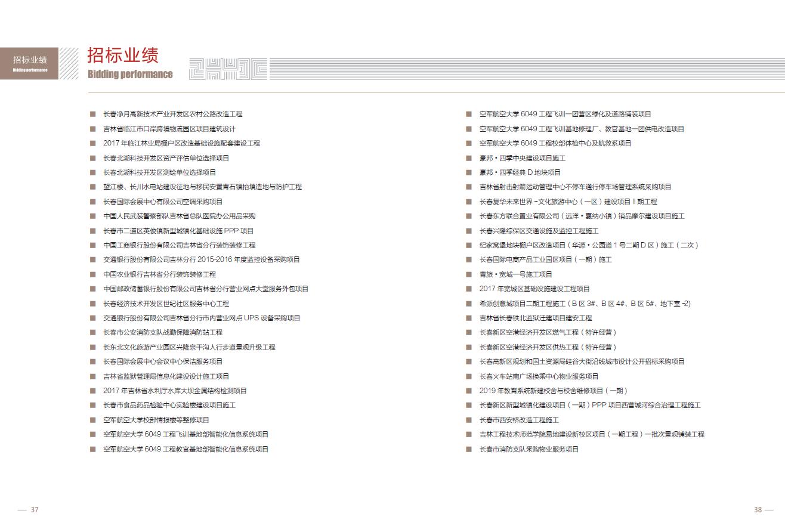The width and height of the screenshot is (785, 532).
Task: Click the bullet before 中国农业银行吉林省分行装饰装修工程
Action: click(x=92, y=274)
